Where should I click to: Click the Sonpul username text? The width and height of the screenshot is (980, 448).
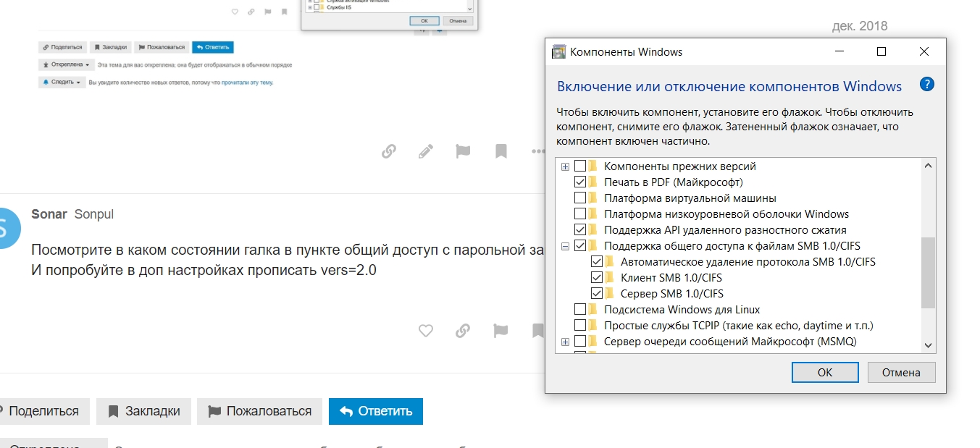point(94,214)
